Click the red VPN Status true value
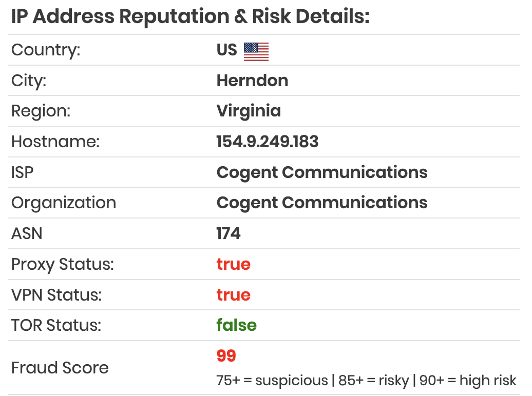532x396 pixels. click(x=234, y=295)
